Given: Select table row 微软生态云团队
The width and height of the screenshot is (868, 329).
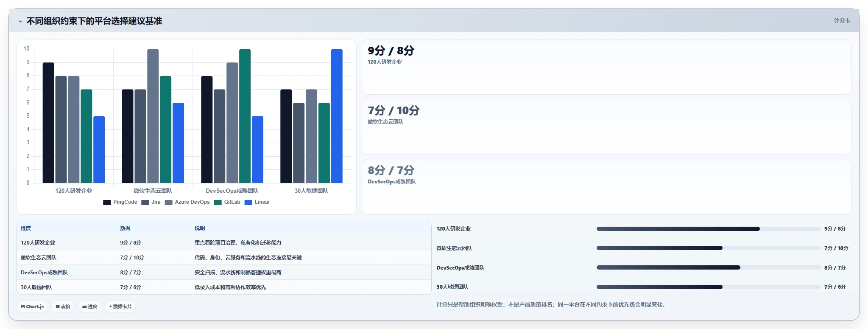Looking at the screenshot, I should (224, 258).
